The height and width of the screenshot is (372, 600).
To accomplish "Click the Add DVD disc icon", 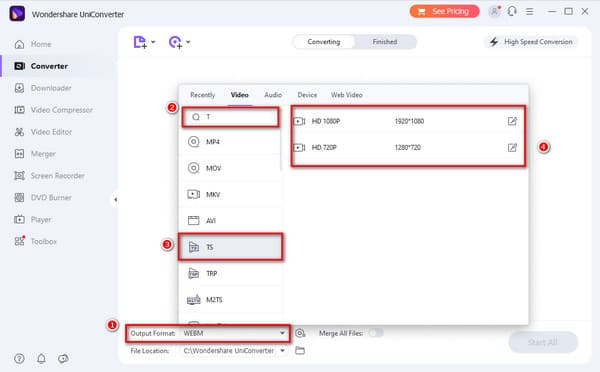I will (x=175, y=42).
